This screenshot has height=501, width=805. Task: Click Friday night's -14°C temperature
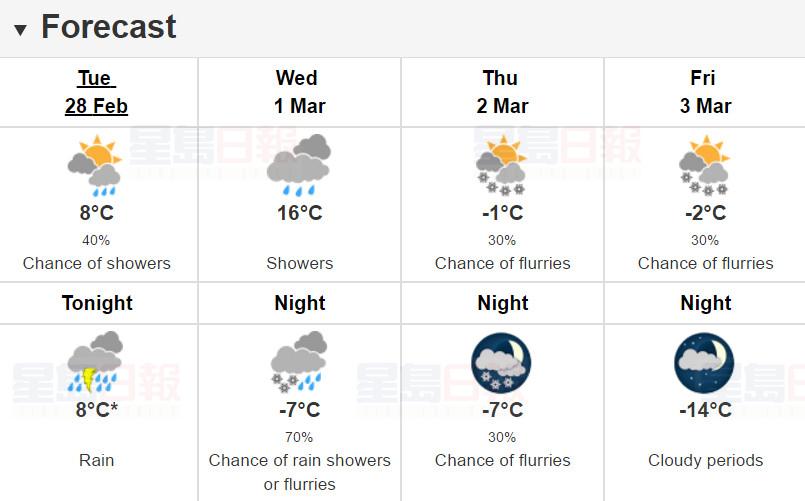click(705, 410)
